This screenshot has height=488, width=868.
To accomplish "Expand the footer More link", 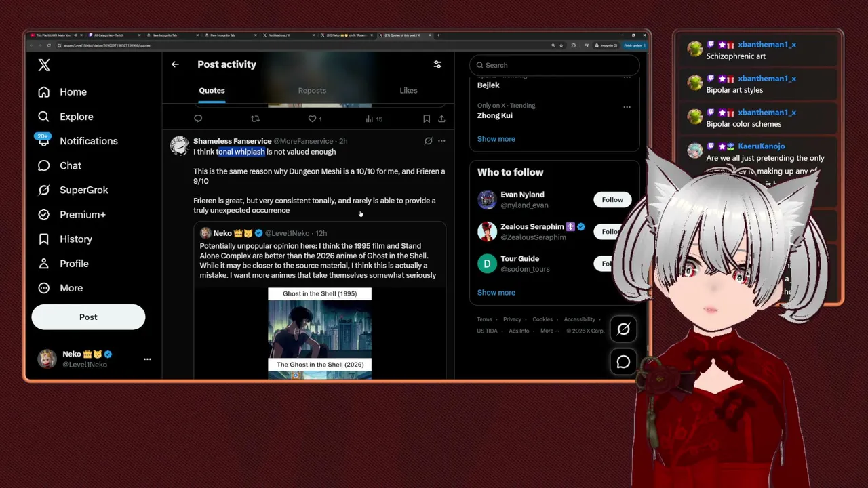I will 549,331.
